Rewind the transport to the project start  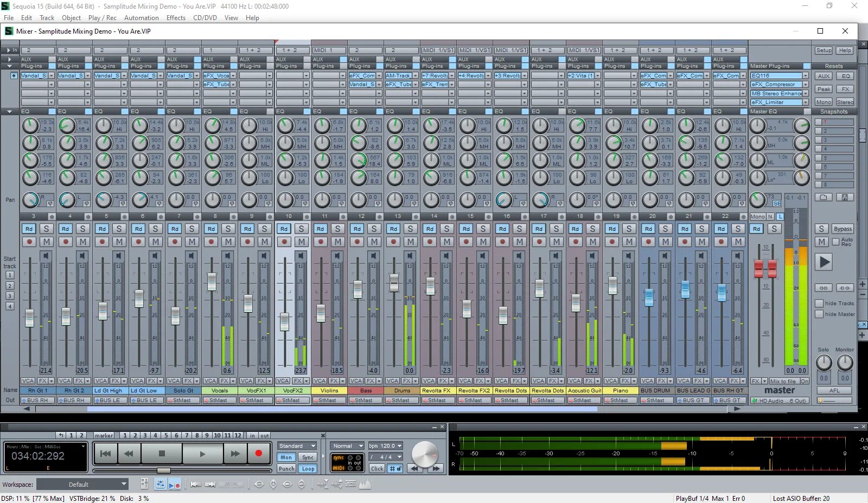(106, 454)
